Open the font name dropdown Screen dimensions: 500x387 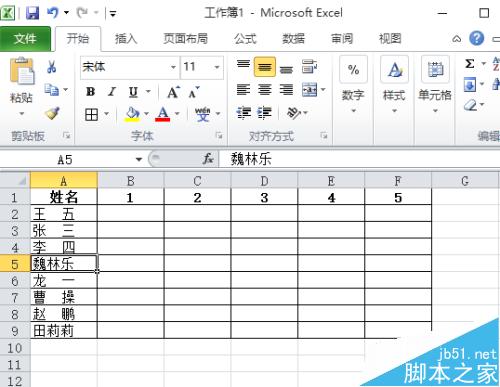click(173, 67)
